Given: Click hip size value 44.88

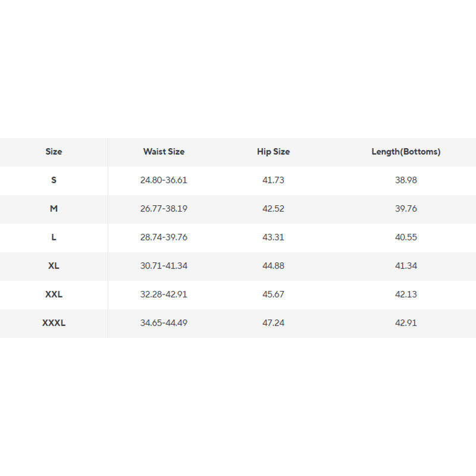Looking at the screenshot, I should pyautogui.click(x=273, y=265).
